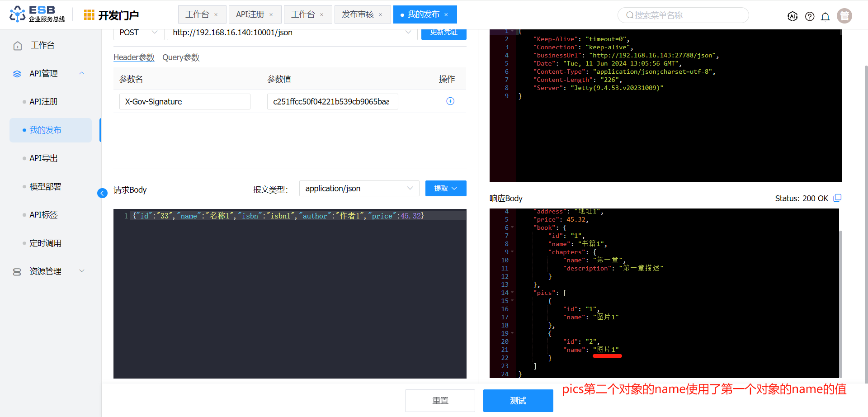Click the "businessUrl" line in response headers
Viewport: 868px width, 417px height.
(x=626, y=56)
